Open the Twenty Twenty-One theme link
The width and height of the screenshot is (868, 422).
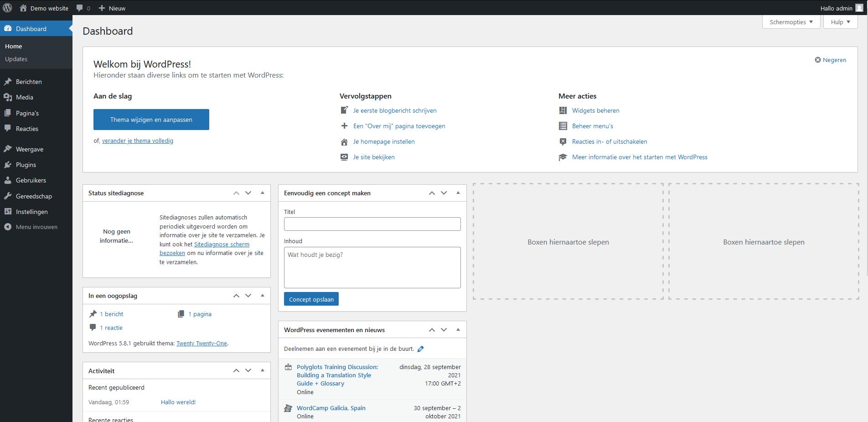201,344
